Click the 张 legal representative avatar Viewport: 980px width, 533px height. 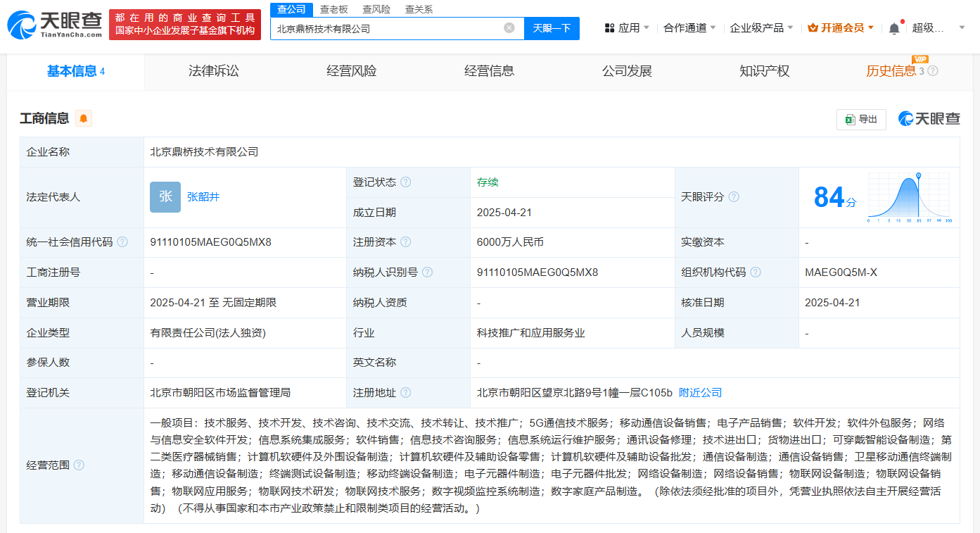(x=165, y=197)
